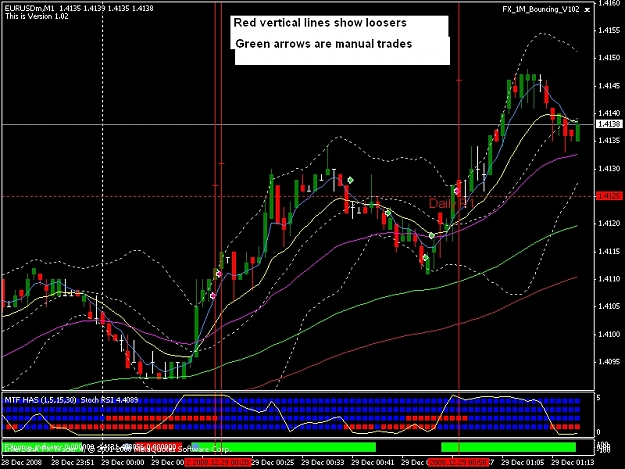The image size is (625, 469).
Task: Click the green trade marker right of the 1.4130 peak
Action: pyautogui.click(x=350, y=180)
